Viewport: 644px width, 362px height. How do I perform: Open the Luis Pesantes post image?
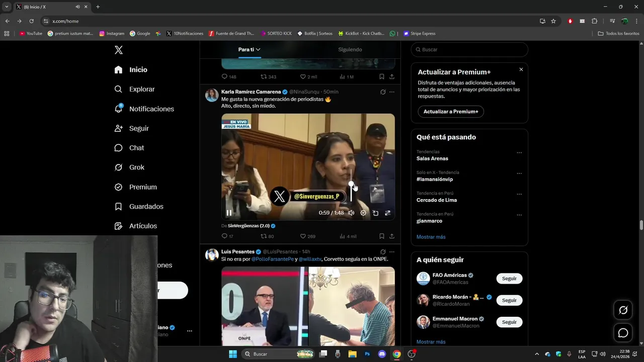pos(308,306)
